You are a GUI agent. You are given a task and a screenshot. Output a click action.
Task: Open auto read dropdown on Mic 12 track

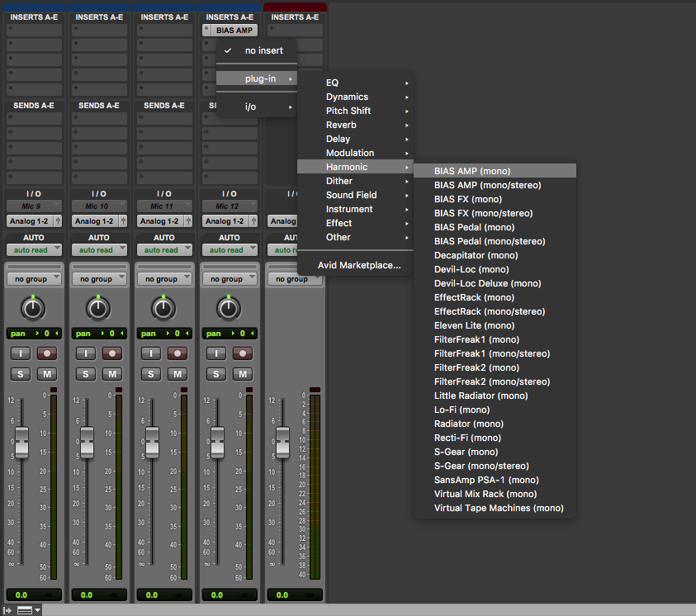pos(230,250)
